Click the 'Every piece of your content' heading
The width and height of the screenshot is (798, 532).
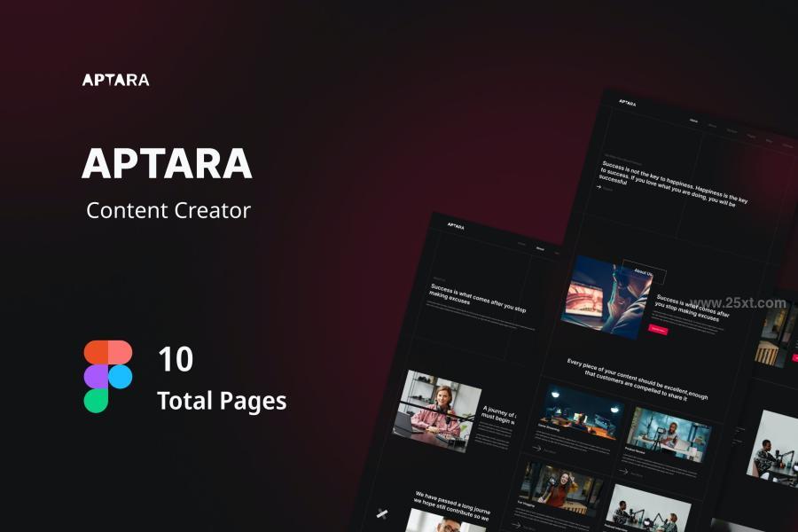(637, 379)
